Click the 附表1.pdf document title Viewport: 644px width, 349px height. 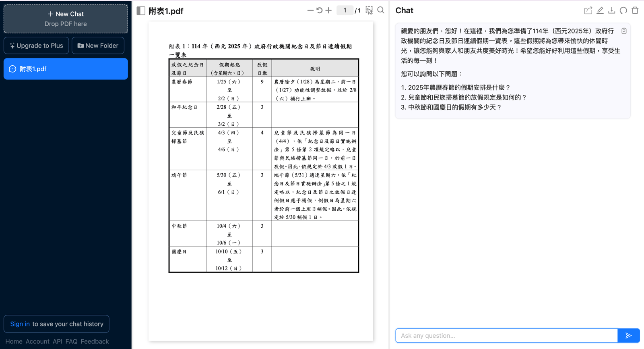pyautogui.click(x=166, y=11)
